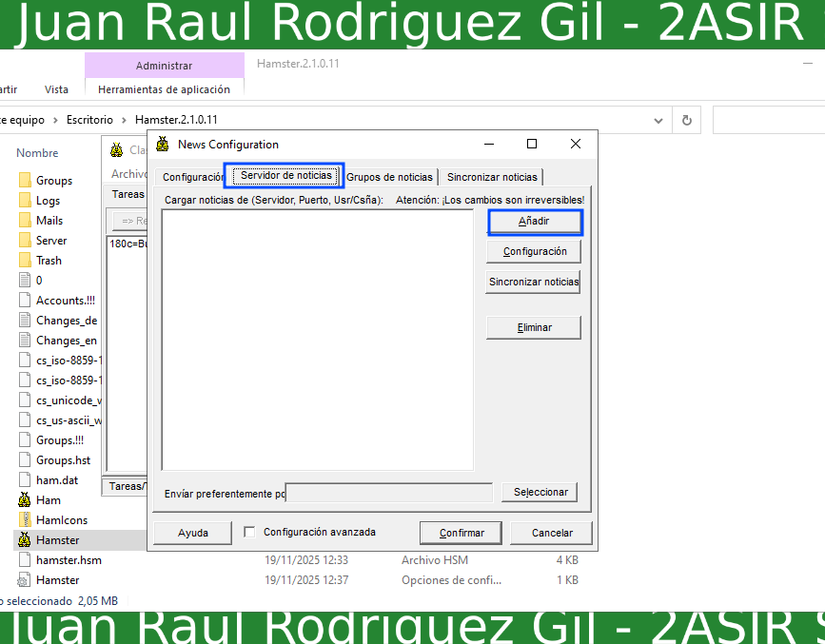Viewport: 825px width, 644px height.
Task: Click the preferred send server field
Action: (x=389, y=493)
